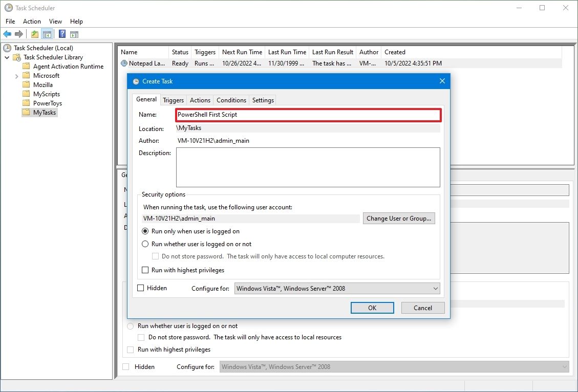
Task: Enable the Run with highest privileges checkbox
Action: 144,270
